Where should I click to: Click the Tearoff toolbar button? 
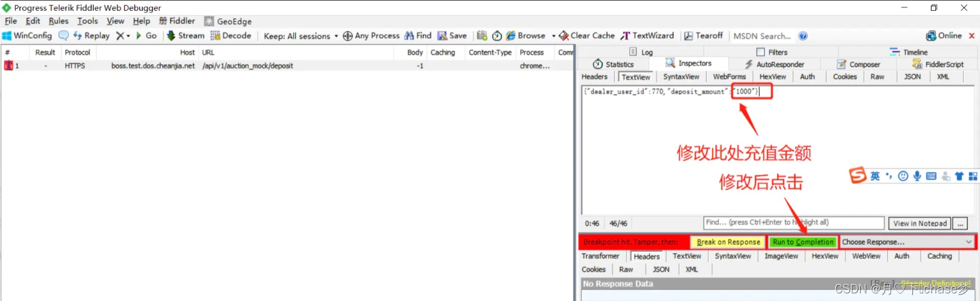705,36
